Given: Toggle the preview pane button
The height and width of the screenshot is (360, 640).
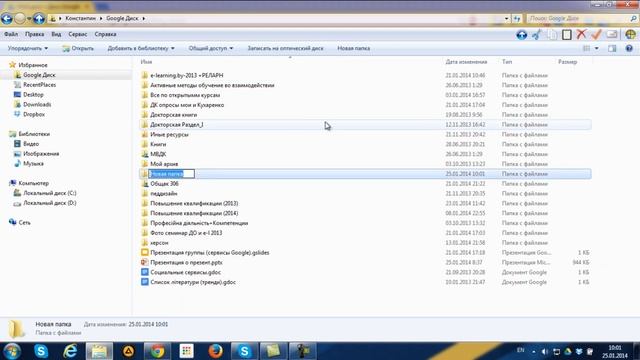Looking at the screenshot, I should (x=612, y=49).
